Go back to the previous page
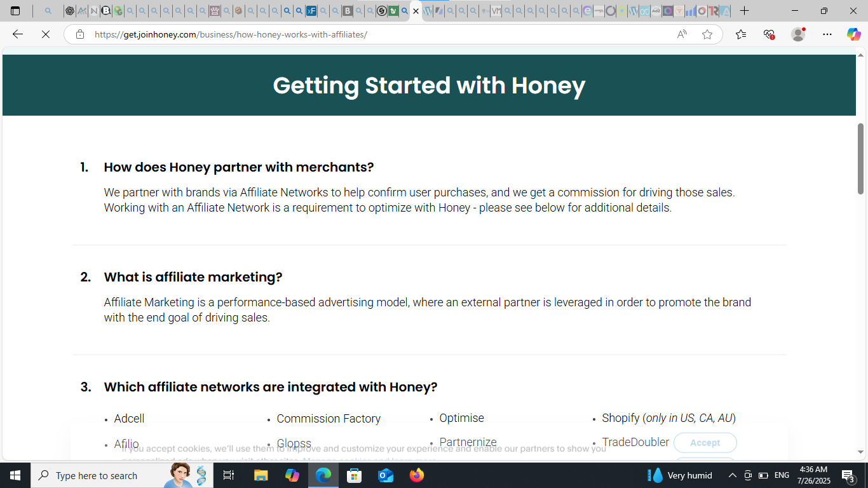 (18, 34)
